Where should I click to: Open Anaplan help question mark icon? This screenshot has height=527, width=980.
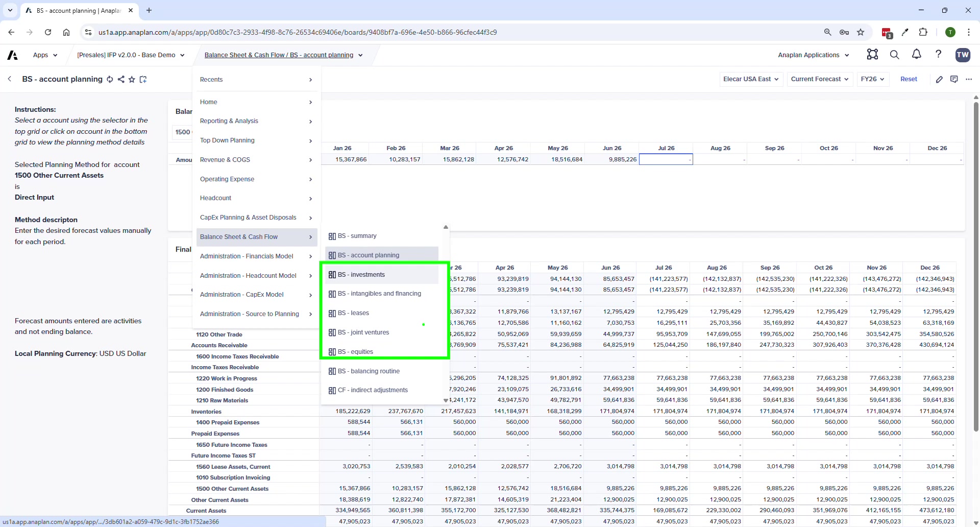tap(939, 55)
